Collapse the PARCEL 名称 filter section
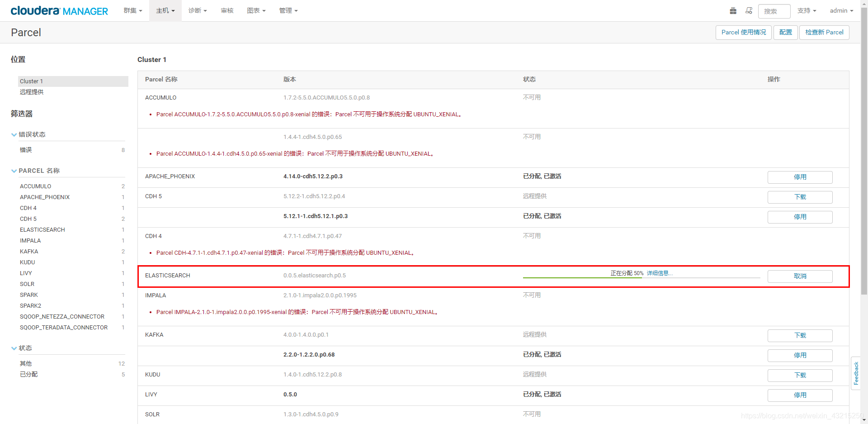 pos(36,171)
